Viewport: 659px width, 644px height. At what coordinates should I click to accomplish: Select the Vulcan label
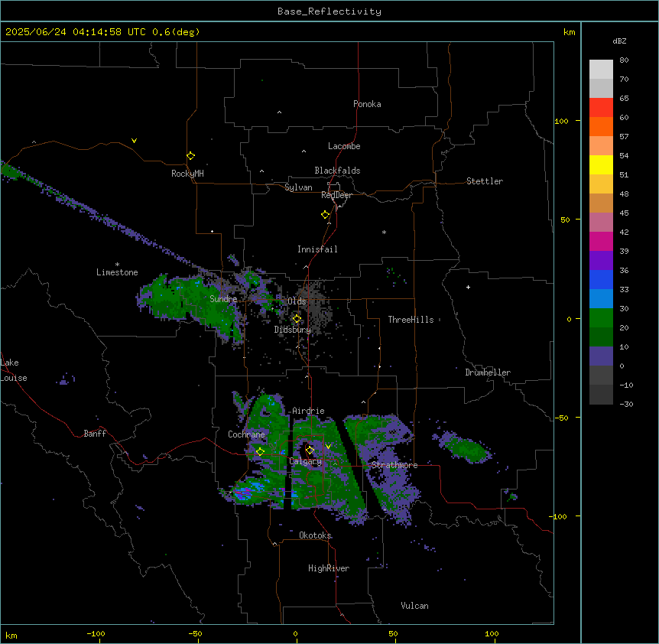pyautogui.click(x=415, y=606)
